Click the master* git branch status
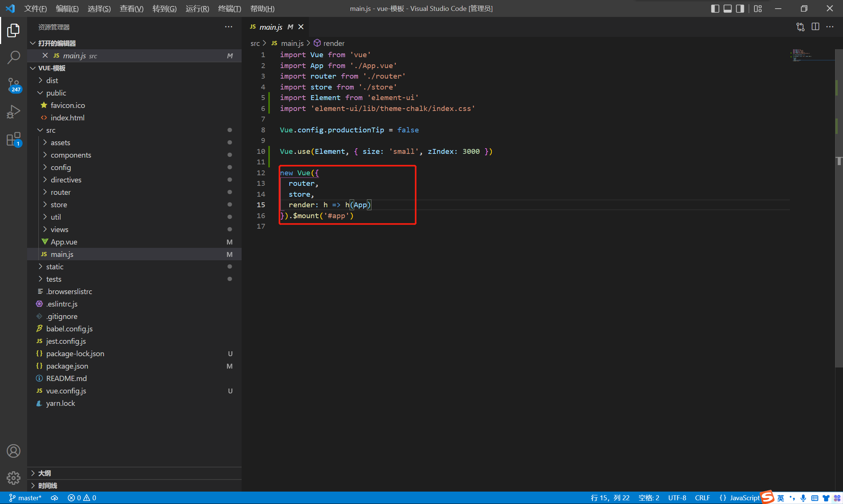This screenshot has height=504, width=843. [26, 498]
